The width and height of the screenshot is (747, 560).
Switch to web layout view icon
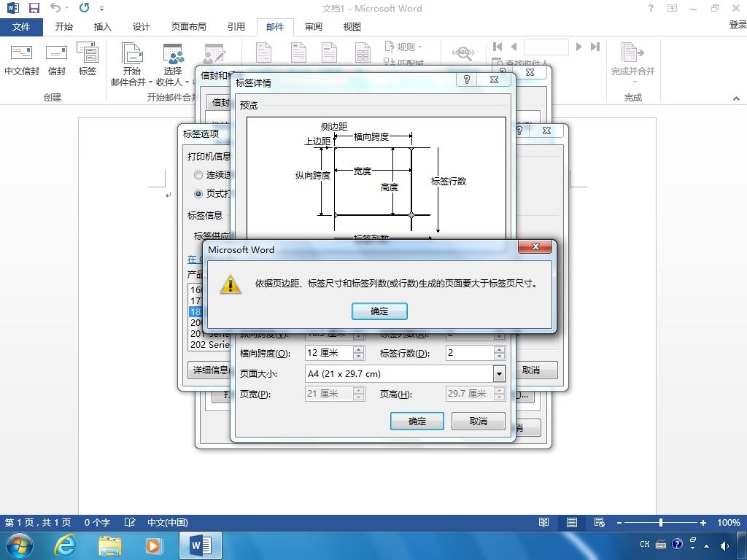[x=600, y=522]
